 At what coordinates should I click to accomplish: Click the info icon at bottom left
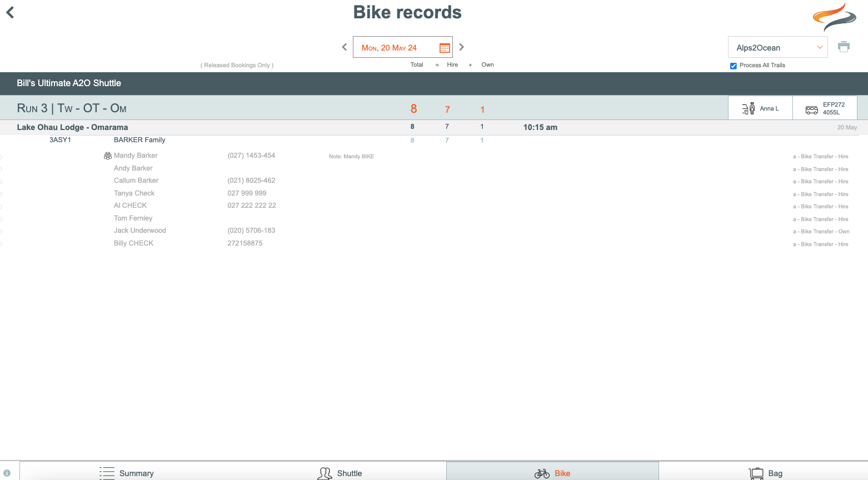click(x=7, y=473)
